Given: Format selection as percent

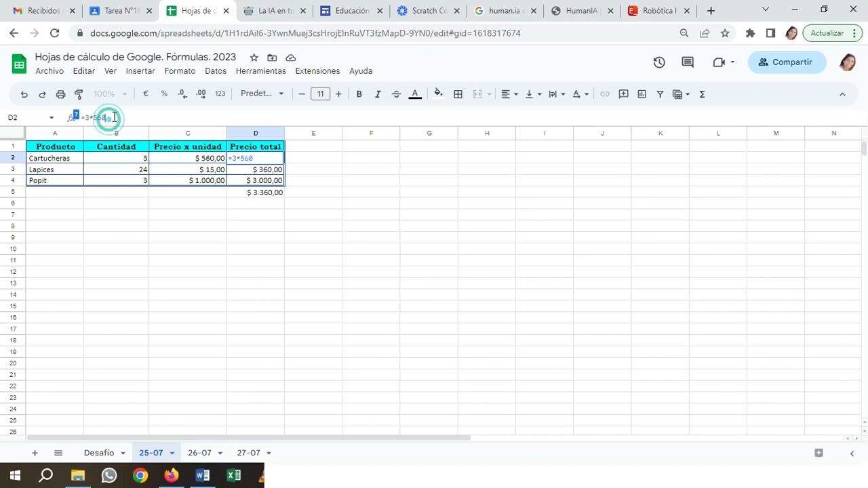Looking at the screenshot, I should pos(164,94).
